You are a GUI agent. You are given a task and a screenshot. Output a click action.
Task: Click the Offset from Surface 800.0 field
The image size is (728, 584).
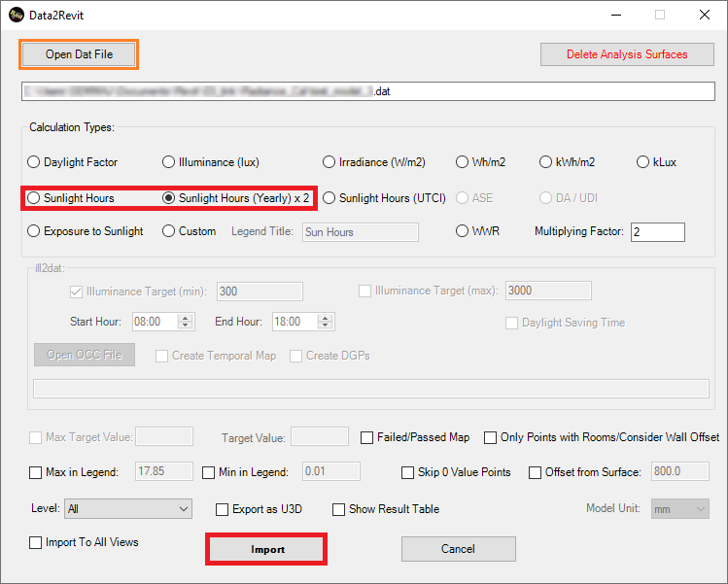pyautogui.click(x=680, y=471)
